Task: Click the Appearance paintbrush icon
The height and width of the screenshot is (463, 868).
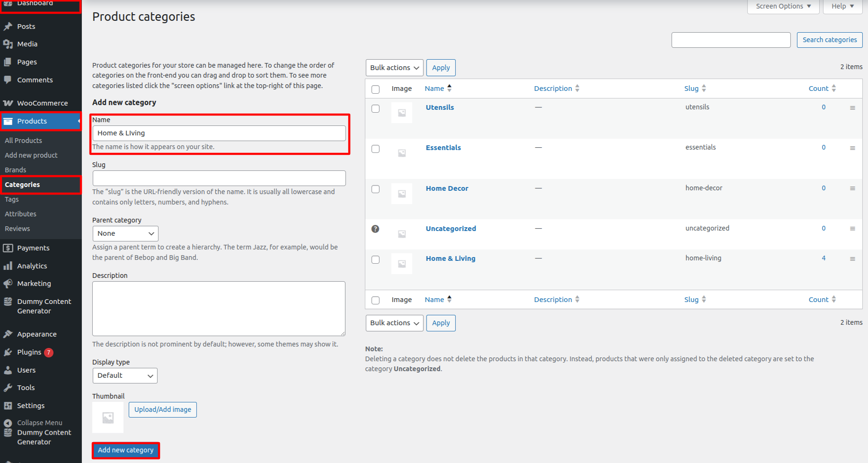Action: pos(8,334)
